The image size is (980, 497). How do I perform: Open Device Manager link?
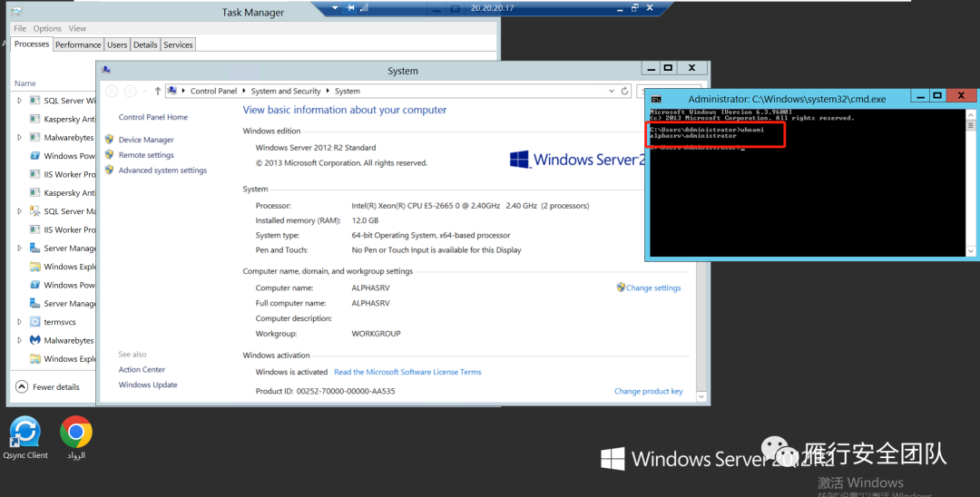click(146, 140)
